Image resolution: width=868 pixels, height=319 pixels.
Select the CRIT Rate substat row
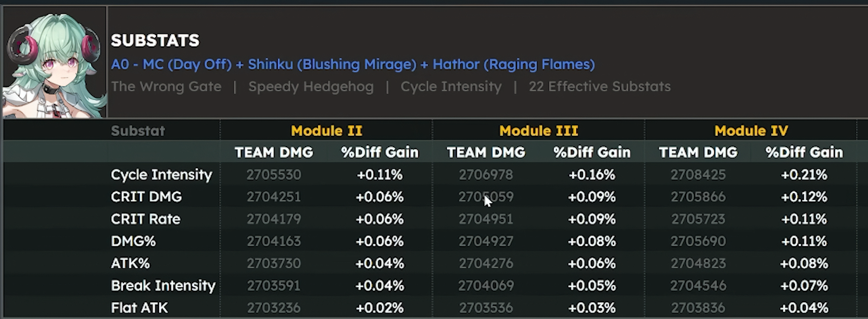(430, 219)
